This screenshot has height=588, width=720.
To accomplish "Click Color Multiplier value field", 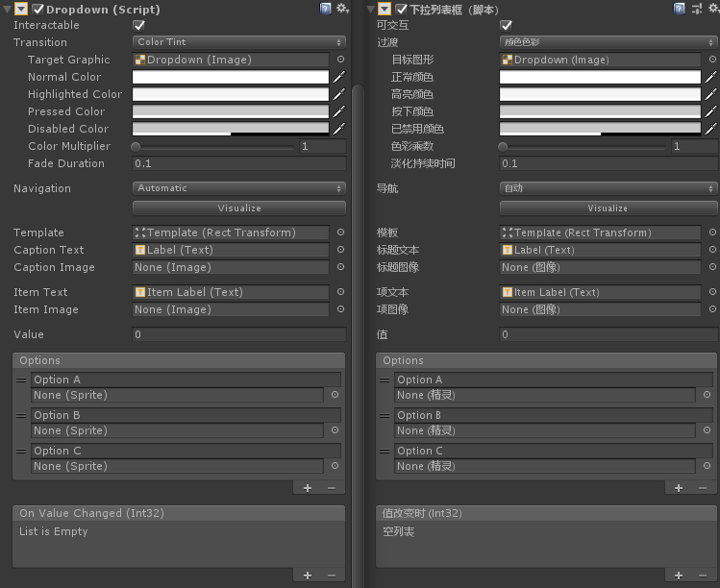I will (x=323, y=146).
